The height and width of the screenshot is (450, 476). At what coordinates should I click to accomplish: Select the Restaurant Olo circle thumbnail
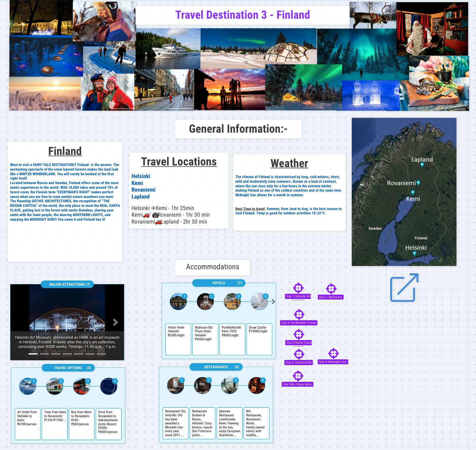(x=175, y=386)
